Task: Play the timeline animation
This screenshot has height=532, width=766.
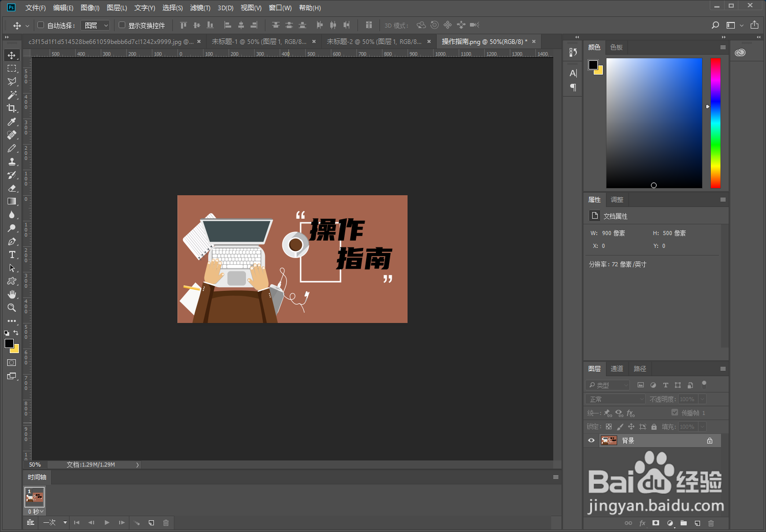Action: (x=107, y=522)
